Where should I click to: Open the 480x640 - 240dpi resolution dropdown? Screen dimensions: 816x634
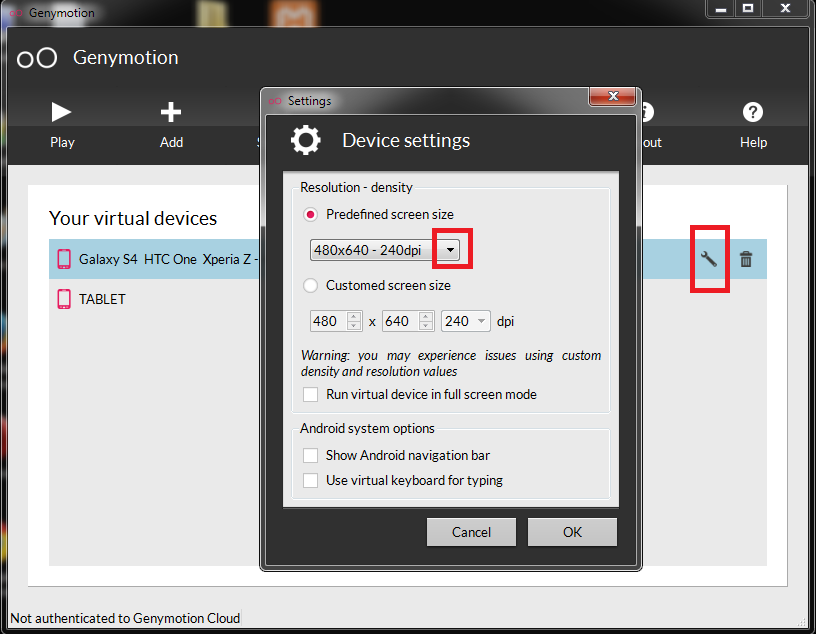point(451,250)
